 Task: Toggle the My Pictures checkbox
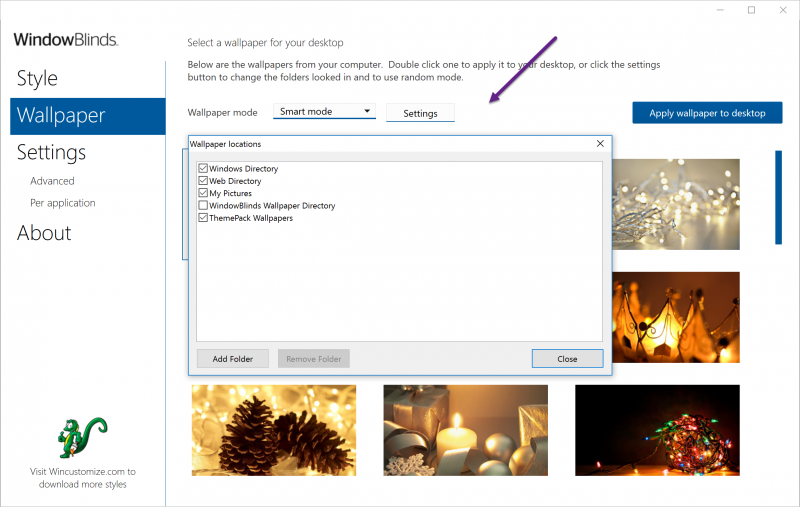(203, 193)
